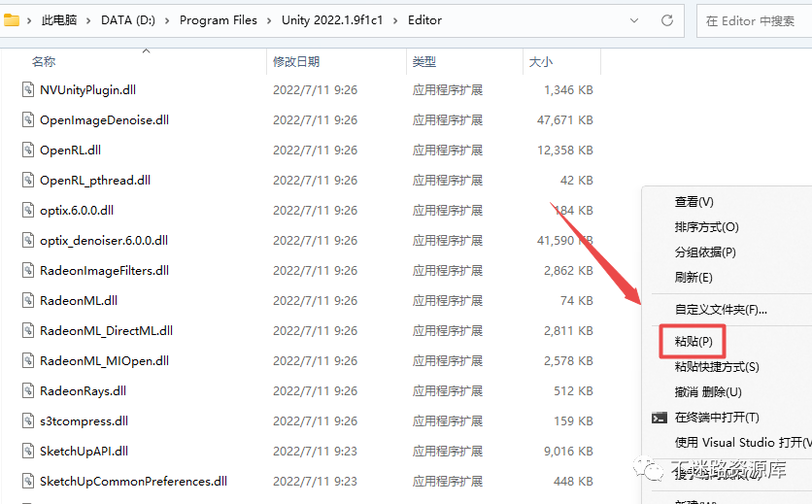Click the RadeonML_DirectML.dll file icon
This screenshot has width=812, height=504.
tap(28, 330)
